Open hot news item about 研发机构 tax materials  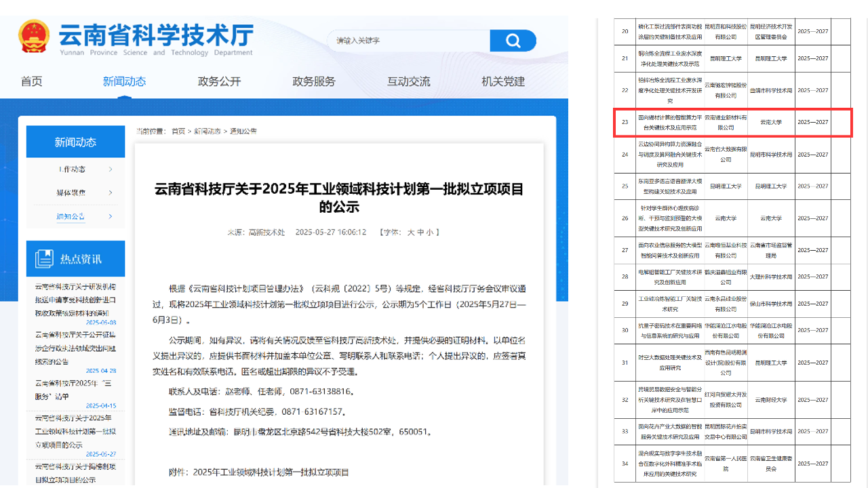76,299
